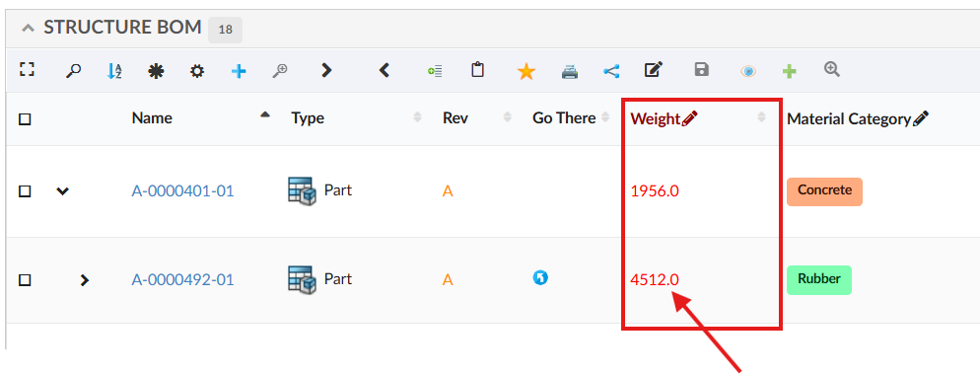Click the sort arrow beside the Name column
Viewport: 980px width, 374px height.
(x=265, y=115)
